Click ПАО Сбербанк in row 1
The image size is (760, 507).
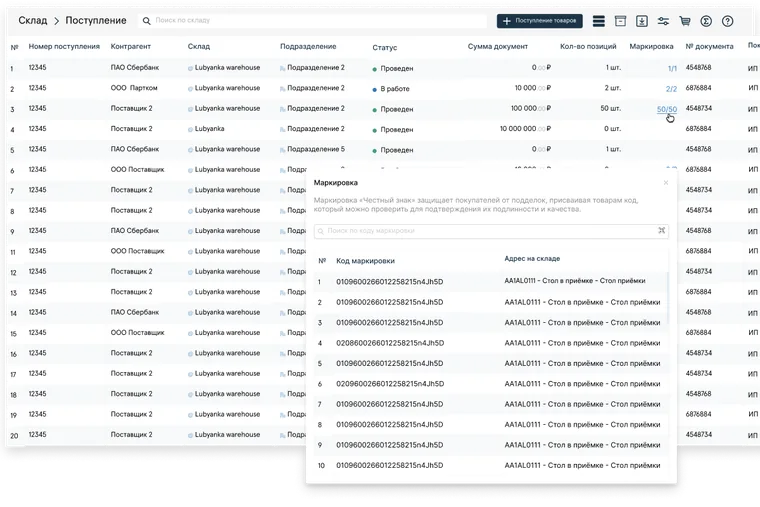coord(135,67)
